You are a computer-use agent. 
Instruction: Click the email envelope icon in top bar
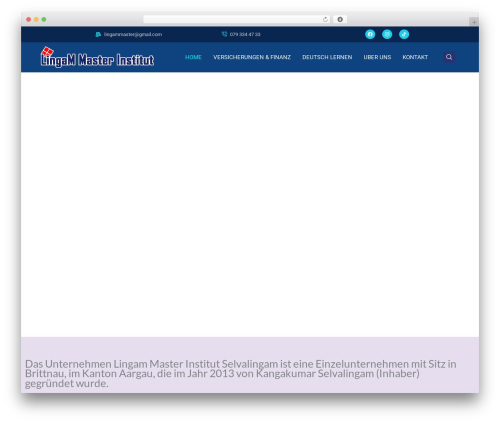[98, 34]
